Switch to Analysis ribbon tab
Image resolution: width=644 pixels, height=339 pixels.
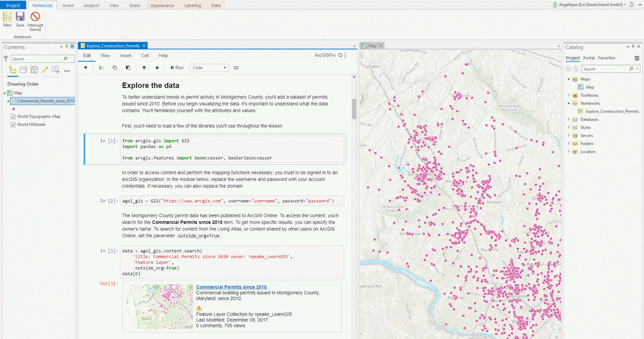(x=91, y=6)
